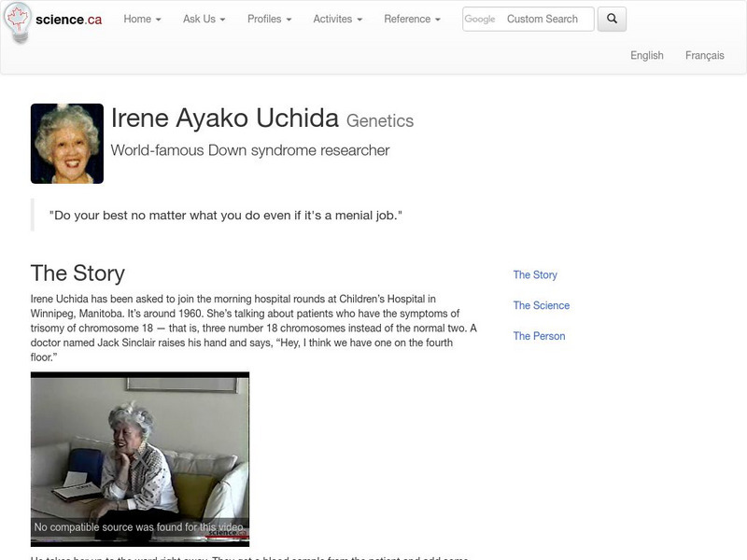
Task: Open the Profiles dropdown menu
Action: click(x=268, y=18)
